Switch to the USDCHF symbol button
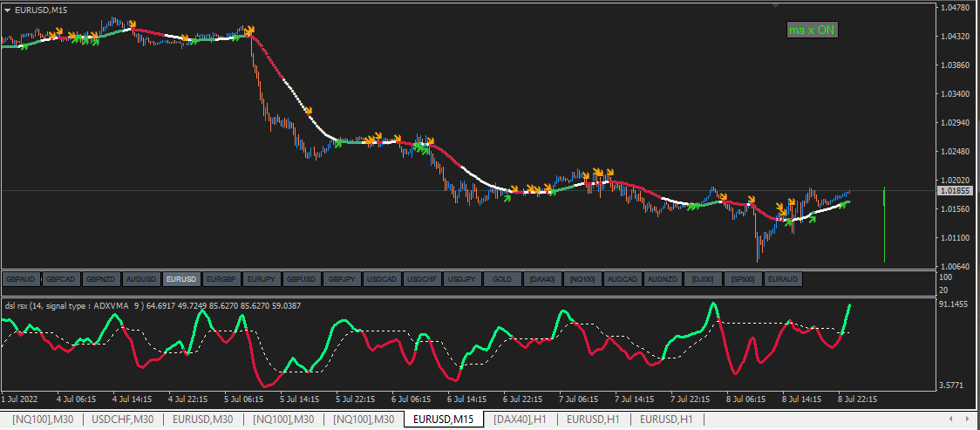The height and width of the screenshot is (430, 980). click(x=422, y=279)
